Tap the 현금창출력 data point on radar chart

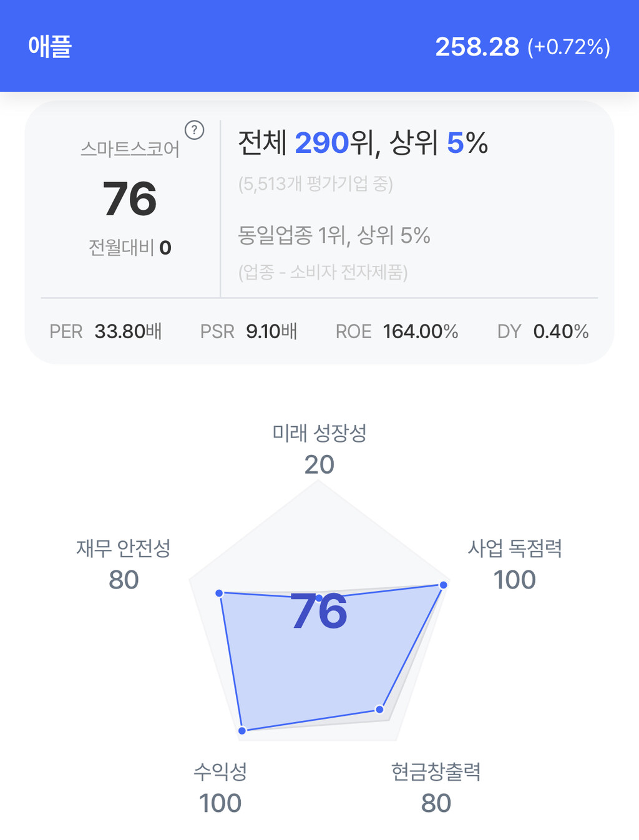click(x=379, y=710)
